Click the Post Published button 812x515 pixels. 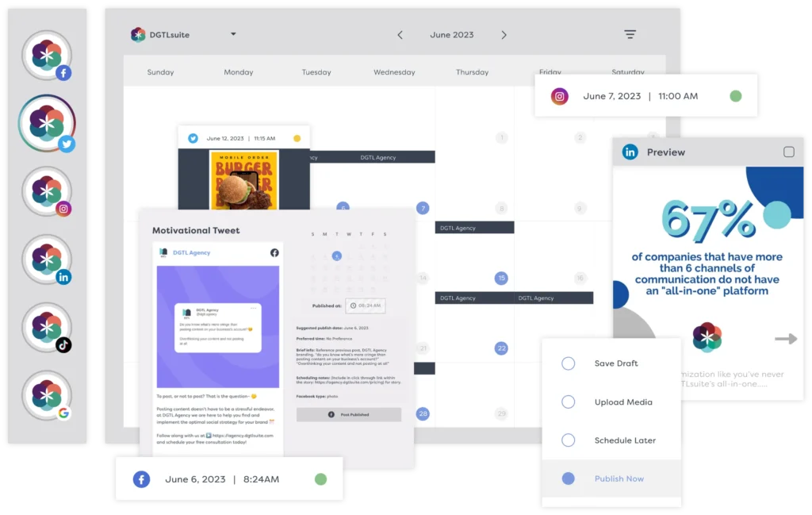tap(349, 414)
